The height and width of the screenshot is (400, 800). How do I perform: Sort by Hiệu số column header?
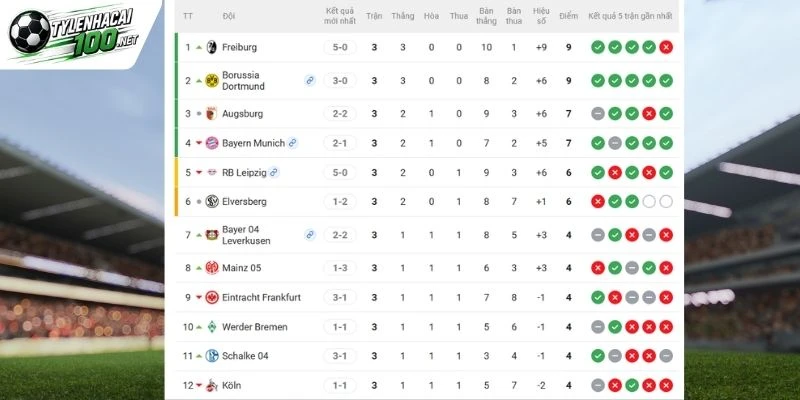coord(541,16)
